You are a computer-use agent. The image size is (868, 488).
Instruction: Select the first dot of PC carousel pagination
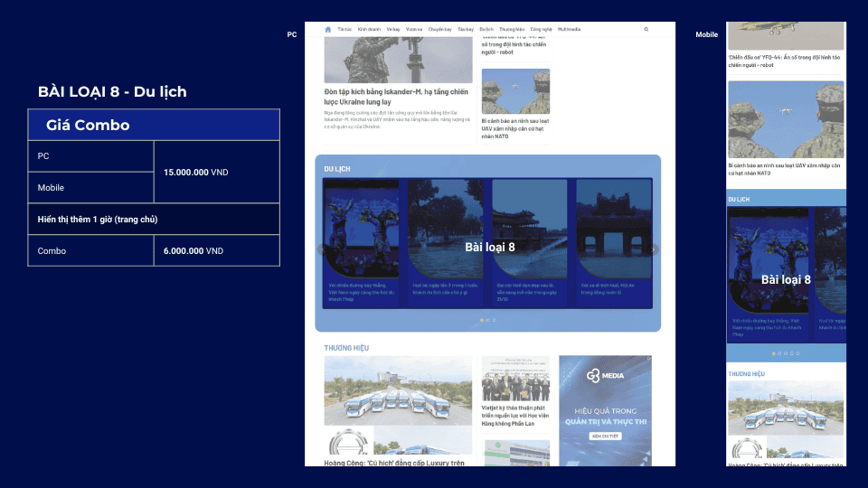pos(481,320)
